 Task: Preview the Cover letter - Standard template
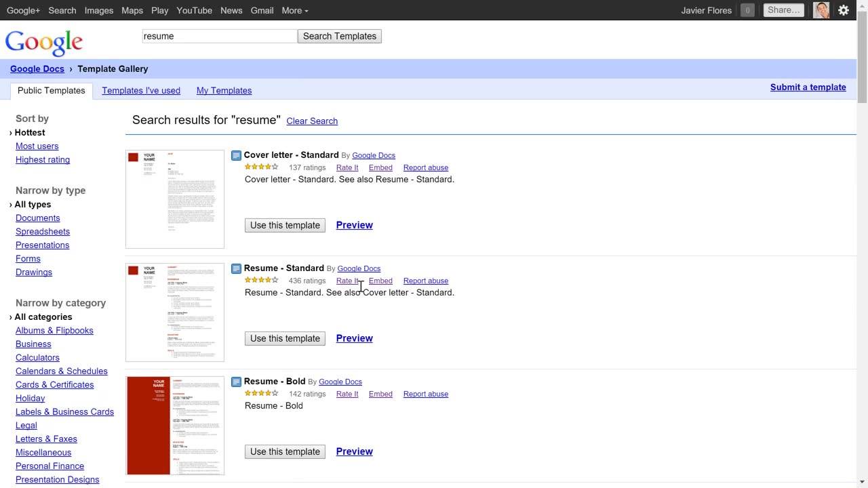pyautogui.click(x=355, y=225)
